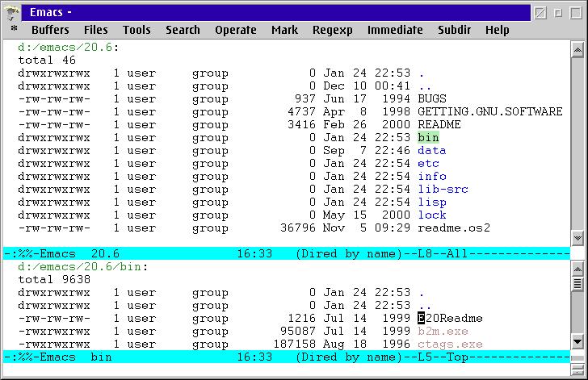This screenshot has height=380, width=588.
Task: Open the info directory entry
Action: click(432, 176)
